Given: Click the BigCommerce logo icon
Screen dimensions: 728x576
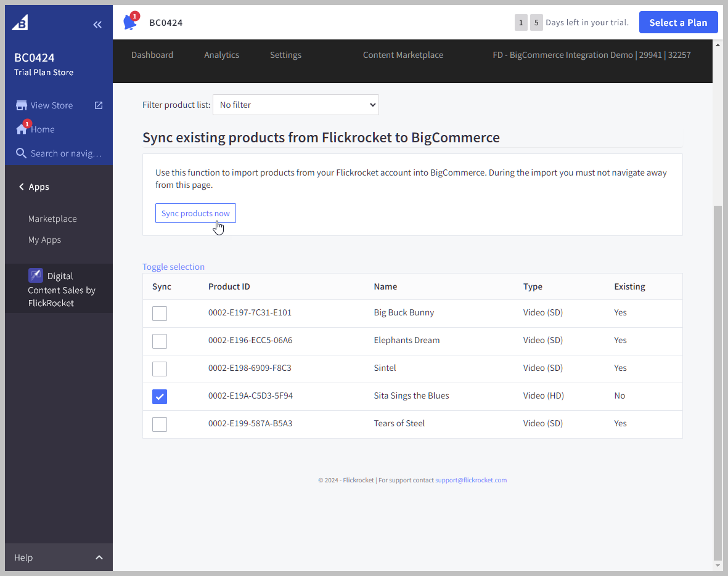Looking at the screenshot, I should point(20,23).
